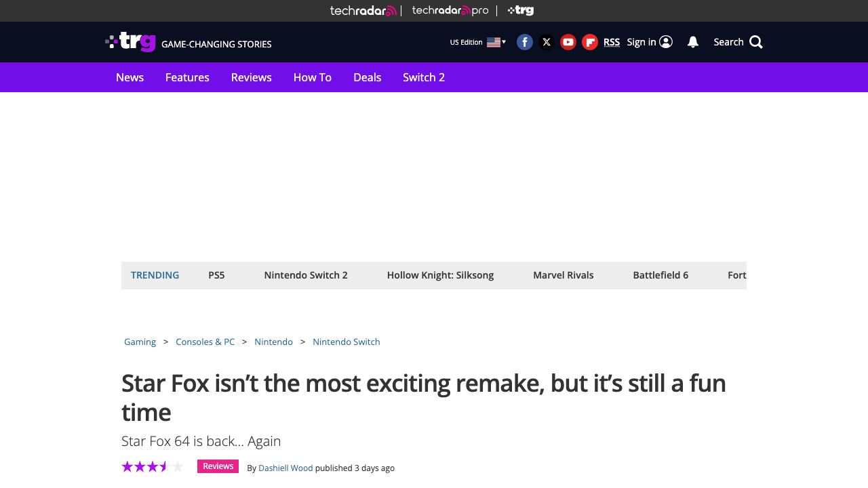Select the Reviews nav item
This screenshot has height=488, width=868.
(x=251, y=77)
